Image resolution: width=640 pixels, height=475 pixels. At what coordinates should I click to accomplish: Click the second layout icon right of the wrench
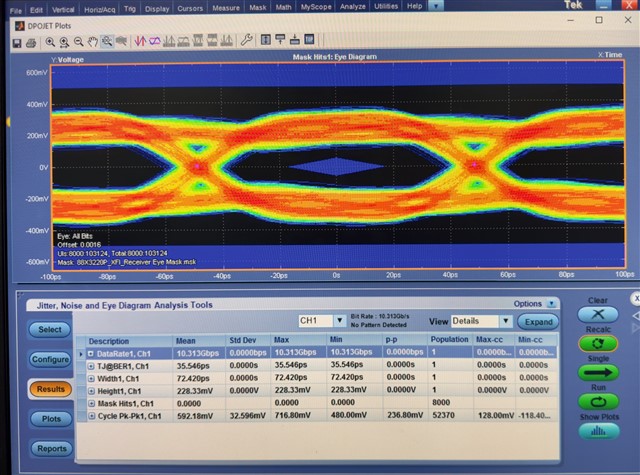[x=280, y=40]
